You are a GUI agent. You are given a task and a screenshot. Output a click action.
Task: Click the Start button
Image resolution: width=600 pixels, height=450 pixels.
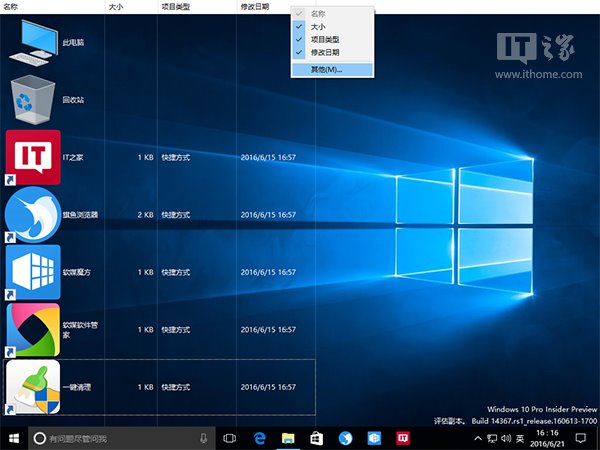click(13, 438)
